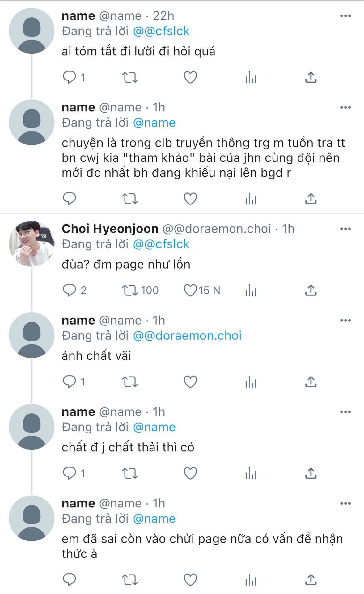Viewport: 364px width, 594px height.
Task: Open the Choi Hyeonjoon display name
Action: (110, 229)
